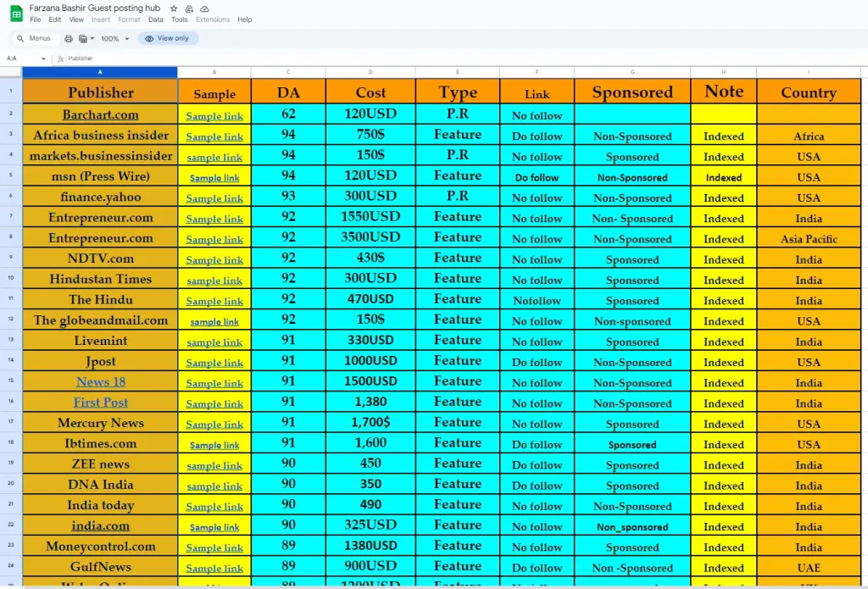
Task: Click the Publisher header cell
Action: [100, 92]
